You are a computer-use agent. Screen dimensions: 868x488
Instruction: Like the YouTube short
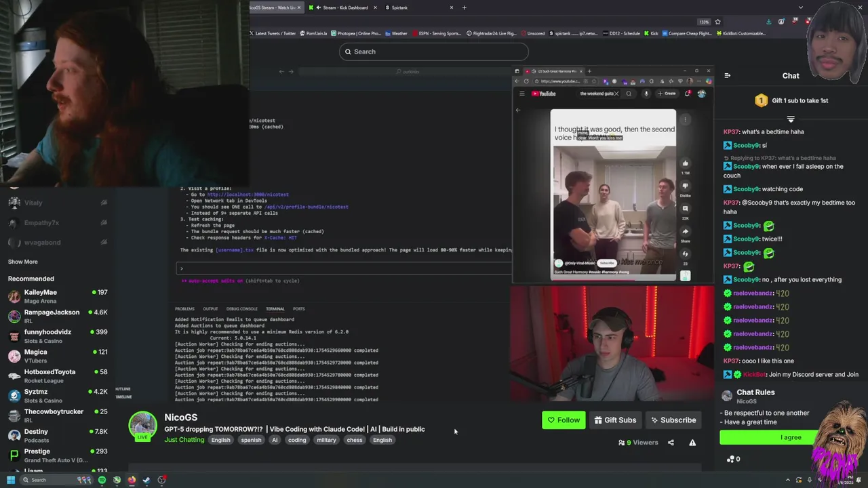pyautogui.click(x=685, y=163)
